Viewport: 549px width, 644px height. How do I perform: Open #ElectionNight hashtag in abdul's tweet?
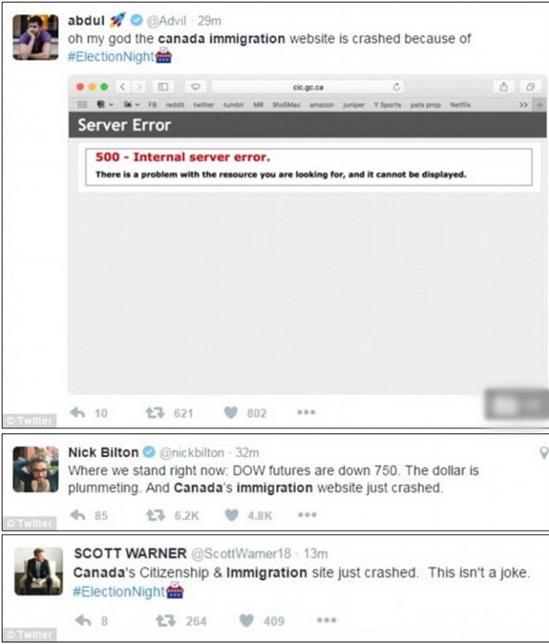point(111,56)
